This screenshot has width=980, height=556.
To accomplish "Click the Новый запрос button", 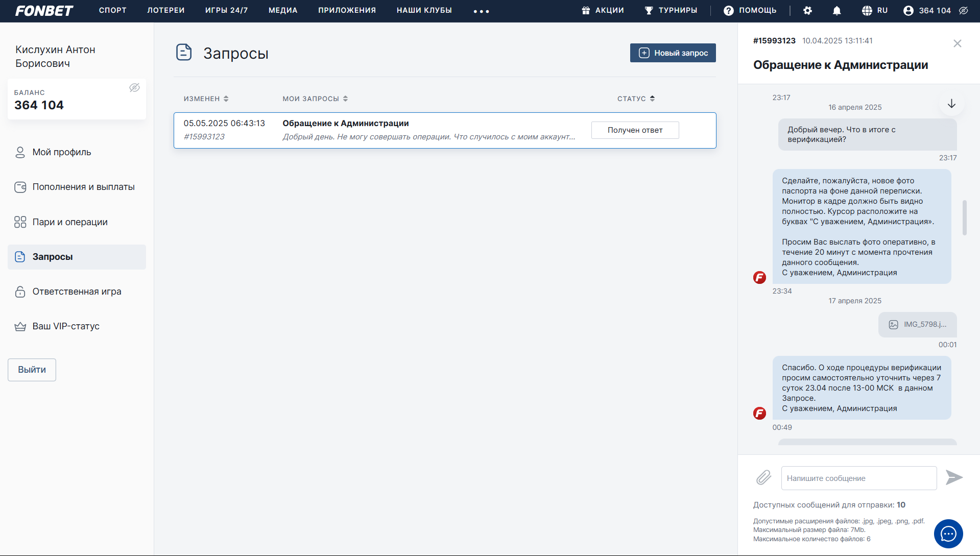I will (x=673, y=53).
